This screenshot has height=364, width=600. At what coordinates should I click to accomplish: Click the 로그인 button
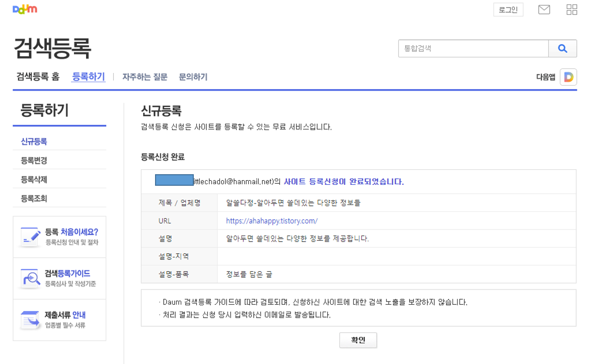coord(508,10)
